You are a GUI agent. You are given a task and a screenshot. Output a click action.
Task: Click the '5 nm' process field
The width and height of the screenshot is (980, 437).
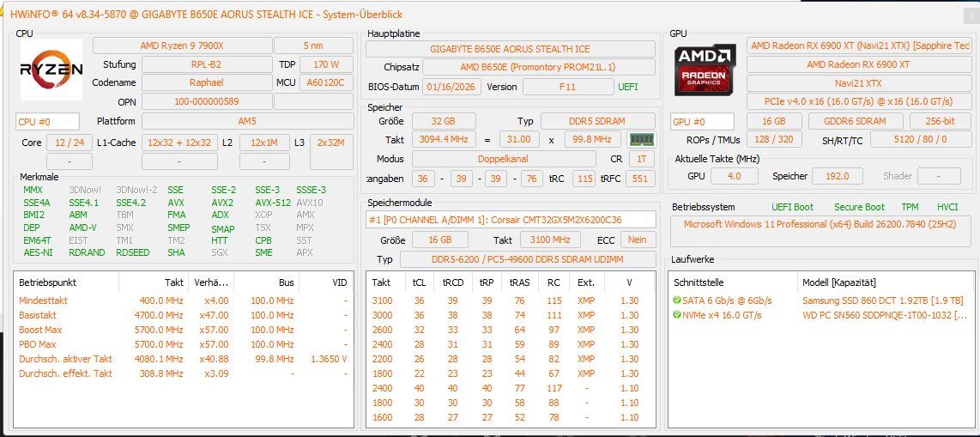314,46
